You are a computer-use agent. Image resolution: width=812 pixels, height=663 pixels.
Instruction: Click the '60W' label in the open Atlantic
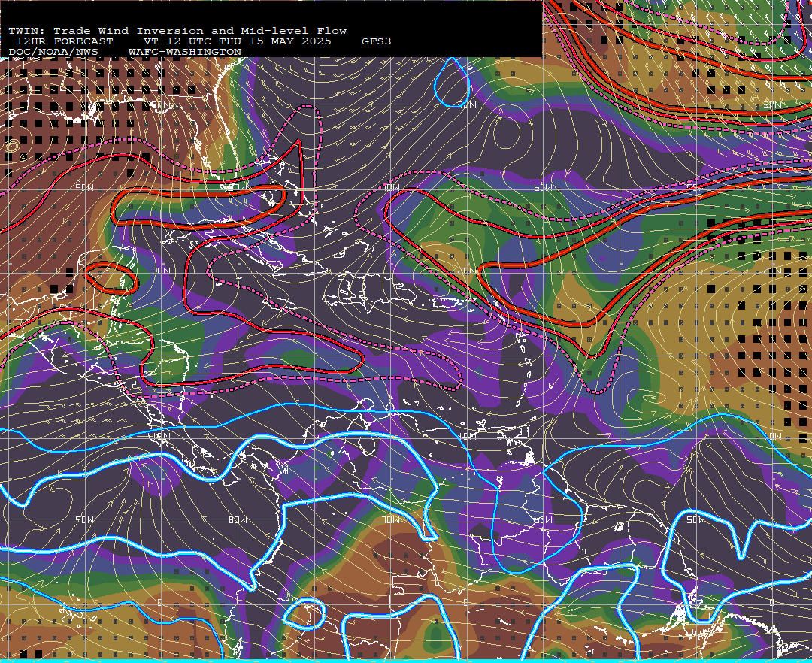tap(543, 187)
